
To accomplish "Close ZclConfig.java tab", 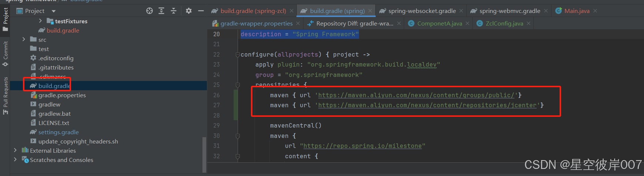I will tap(529, 23).
